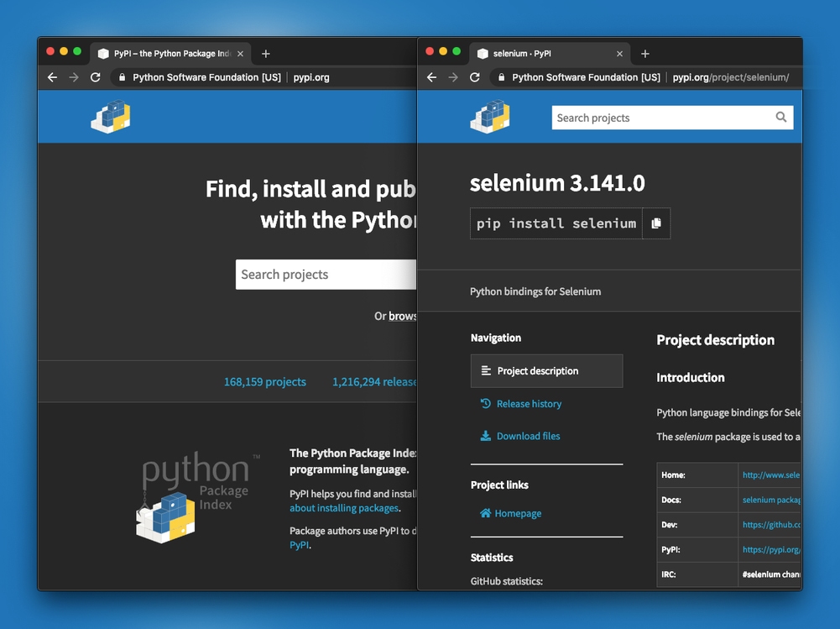Click the magnifier search icon in selenium page
The image size is (840, 629).
pyautogui.click(x=781, y=117)
